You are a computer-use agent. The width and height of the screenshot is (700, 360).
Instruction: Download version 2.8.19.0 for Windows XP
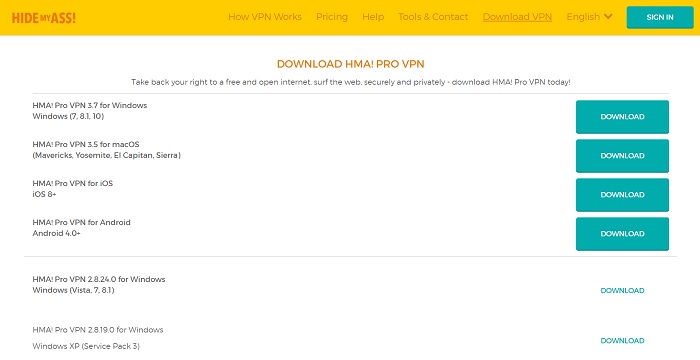[622, 341]
